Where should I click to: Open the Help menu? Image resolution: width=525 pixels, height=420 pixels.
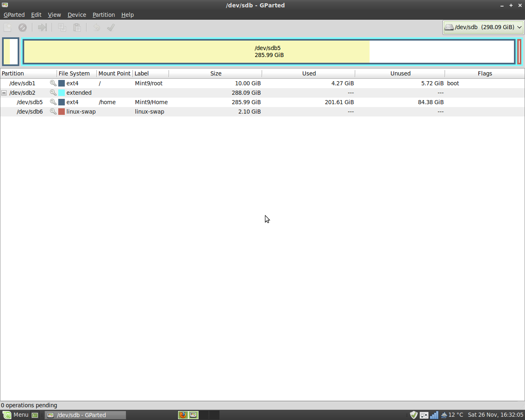(128, 15)
